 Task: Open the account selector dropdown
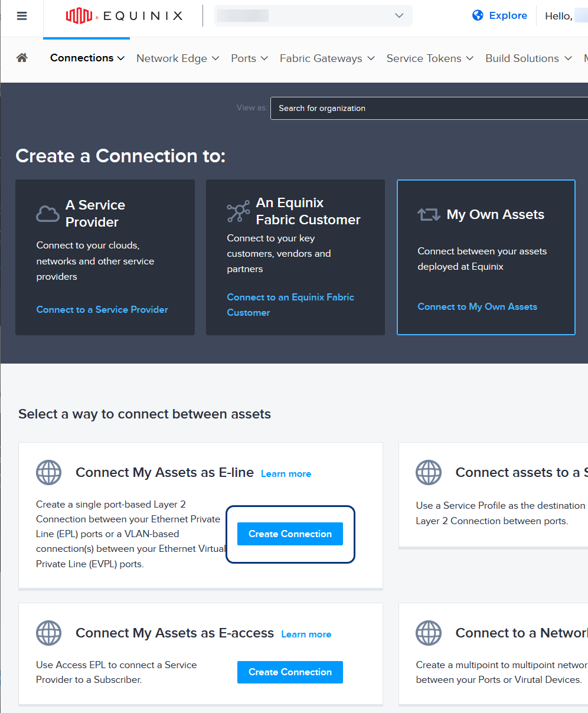coord(313,16)
